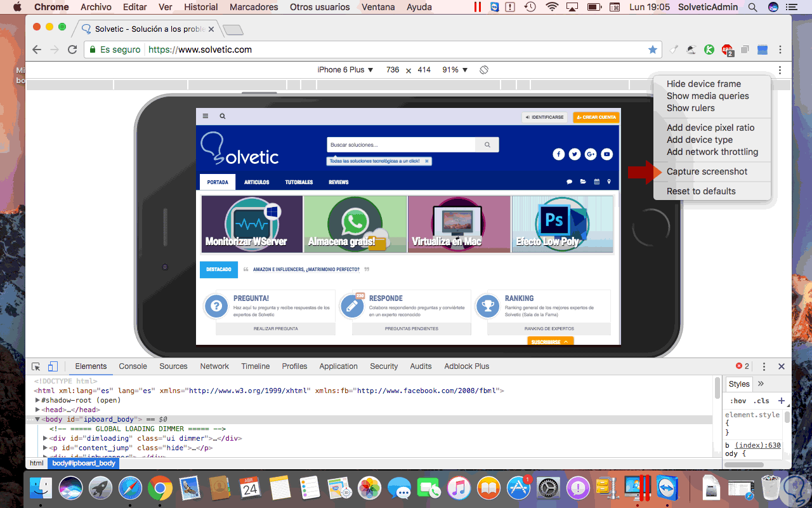Open the TUTORIALES nav link

click(x=299, y=182)
